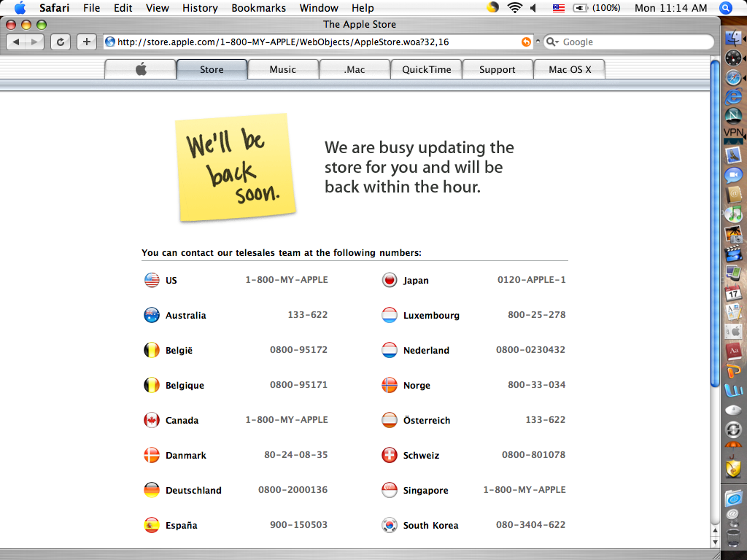
Task: Launch iTunes from the Dock
Action: pyautogui.click(x=733, y=214)
